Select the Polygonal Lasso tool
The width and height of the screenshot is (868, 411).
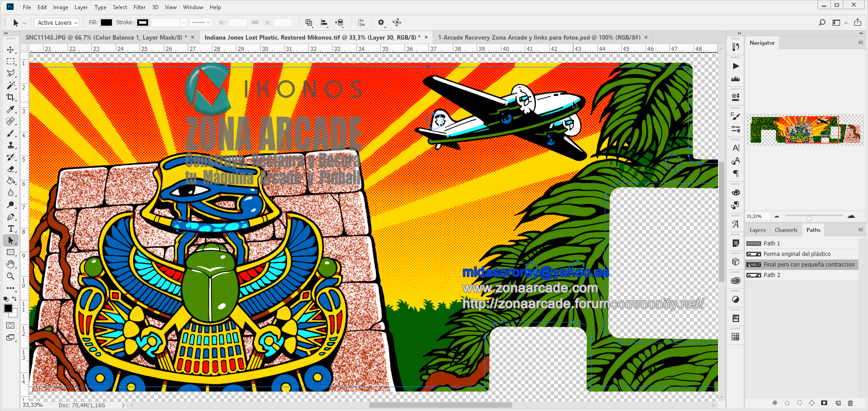click(x=11, y=73)
